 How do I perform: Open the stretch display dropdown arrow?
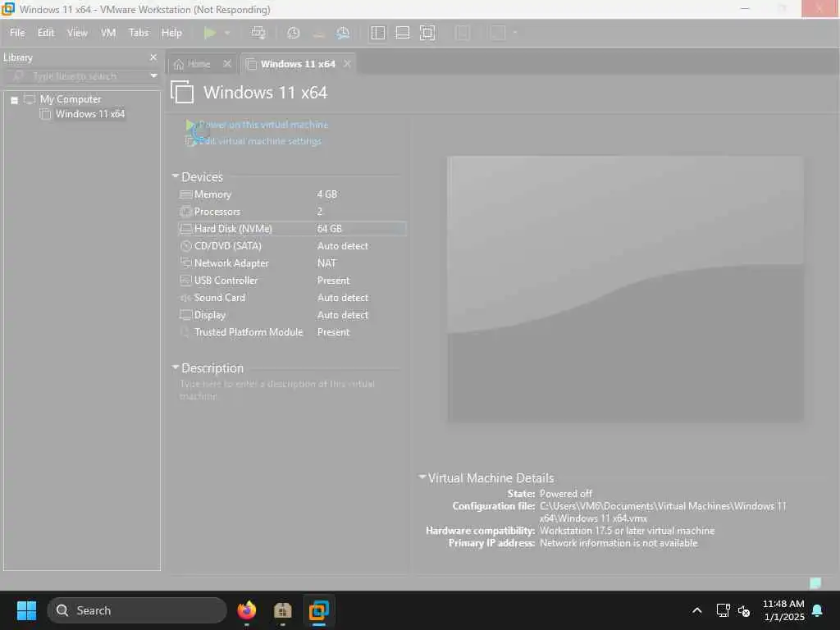[515, 33]
